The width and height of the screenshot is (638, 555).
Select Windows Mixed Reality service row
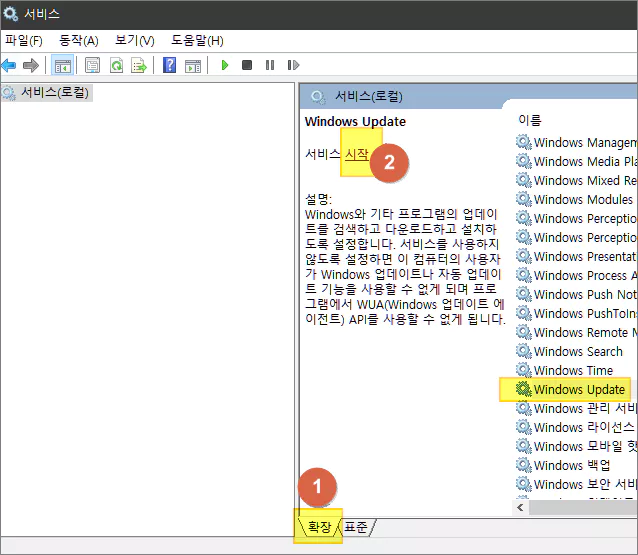tap(576, 180)
